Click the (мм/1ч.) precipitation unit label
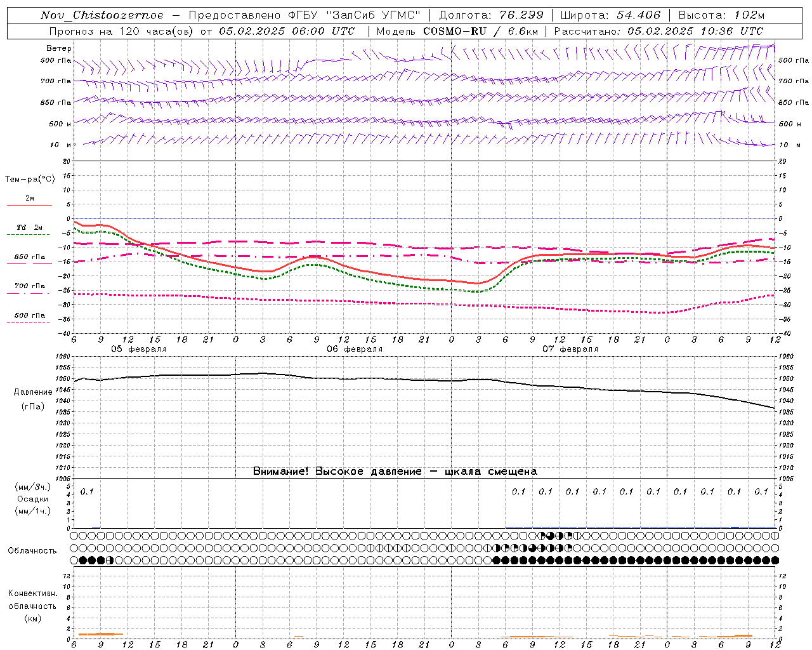This screenshot has height=650, width=812. (x=33, y=510)
